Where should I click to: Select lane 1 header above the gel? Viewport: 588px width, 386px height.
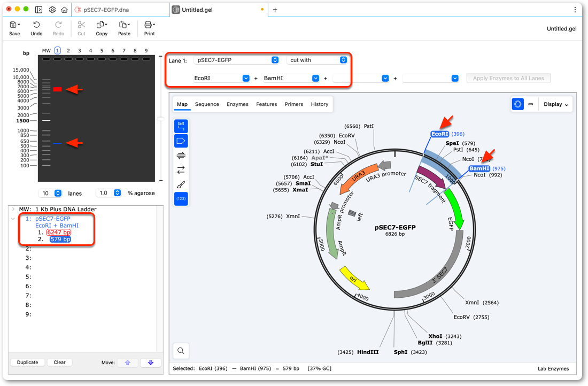(57, 51)
